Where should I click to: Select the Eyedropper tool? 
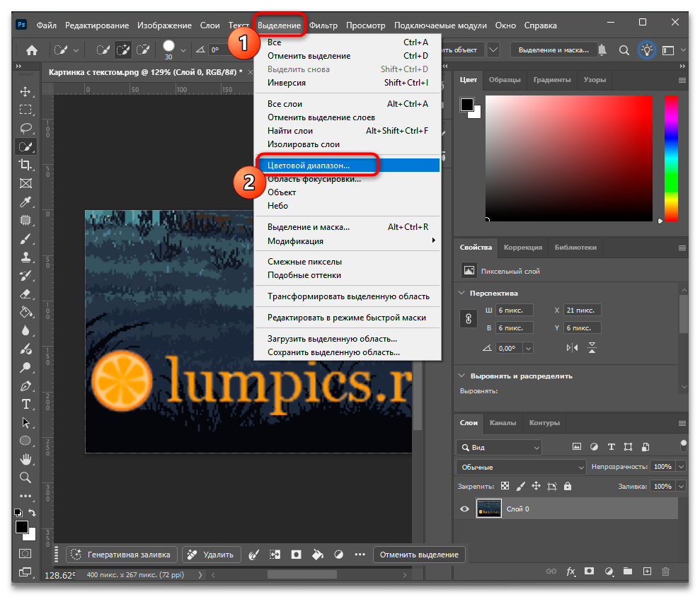point(25,202)
